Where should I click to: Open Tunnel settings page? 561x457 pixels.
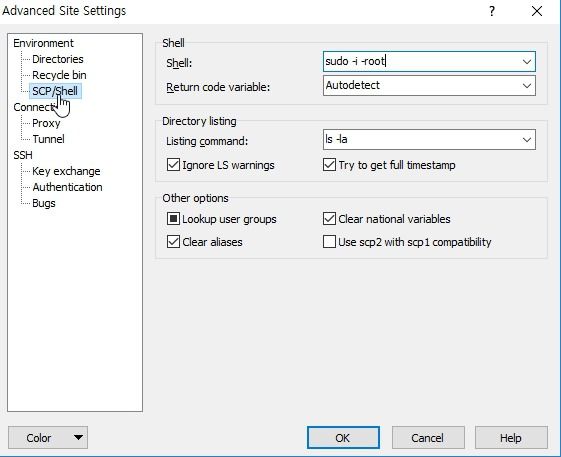pyautogui.click(x=48, y=139)
